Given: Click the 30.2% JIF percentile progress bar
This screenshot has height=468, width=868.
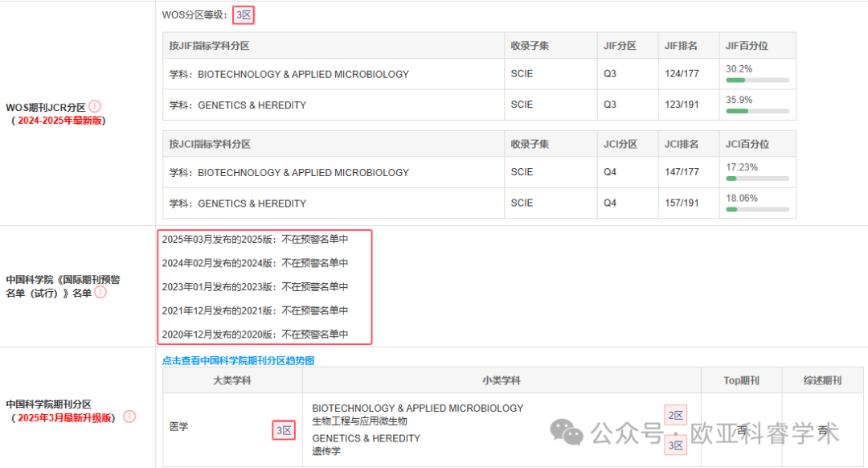Looking at the screenshot, I should (x=757, y=80).
